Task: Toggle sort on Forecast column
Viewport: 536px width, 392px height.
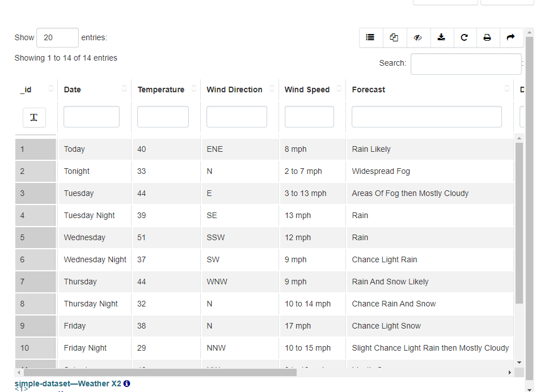Action: 507,88
